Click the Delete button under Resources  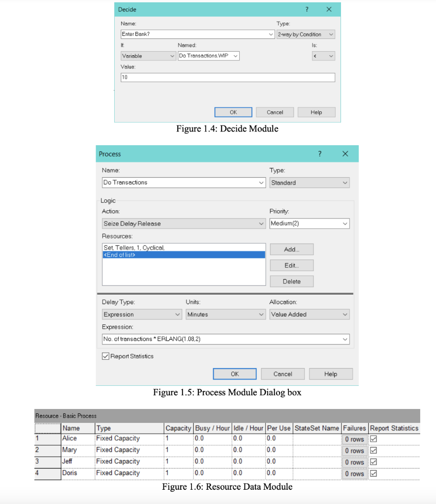291,281
